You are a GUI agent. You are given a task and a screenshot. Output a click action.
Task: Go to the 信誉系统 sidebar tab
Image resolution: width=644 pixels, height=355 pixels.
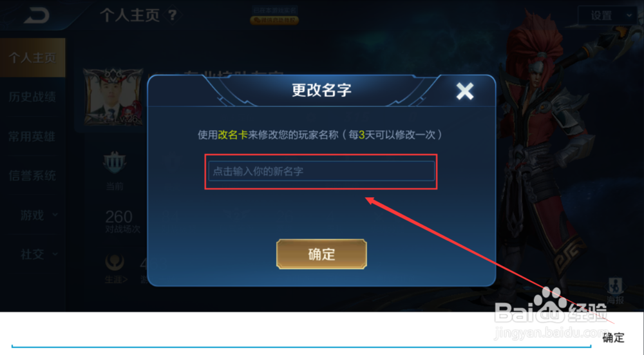[32, 176]
